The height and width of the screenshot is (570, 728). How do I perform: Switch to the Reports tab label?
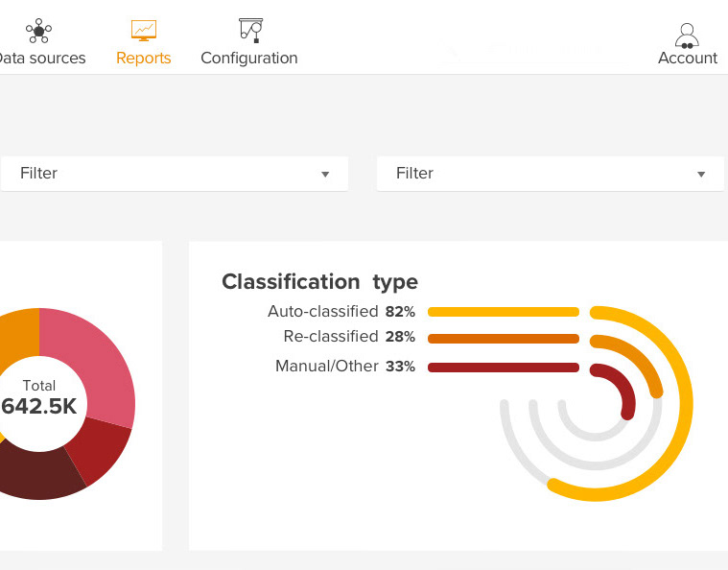pyautogui.click(x=144, y=59)
